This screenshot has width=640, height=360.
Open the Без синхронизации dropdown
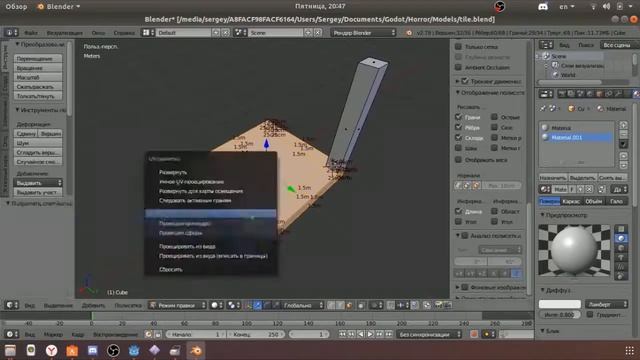[x=429, y=334]
